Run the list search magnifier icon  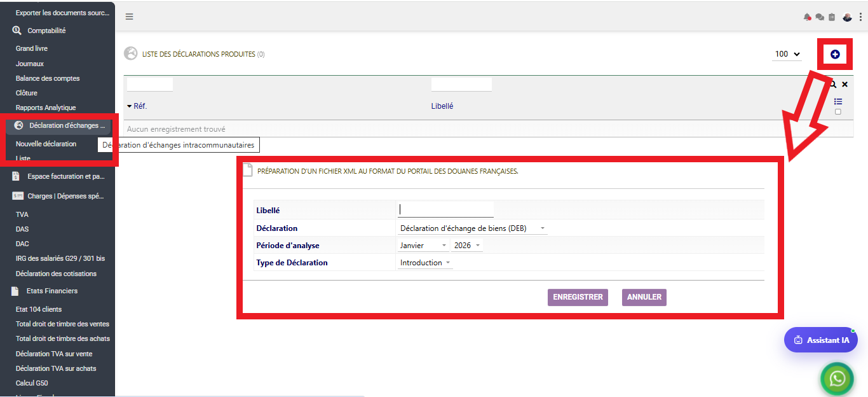[833, 84]
